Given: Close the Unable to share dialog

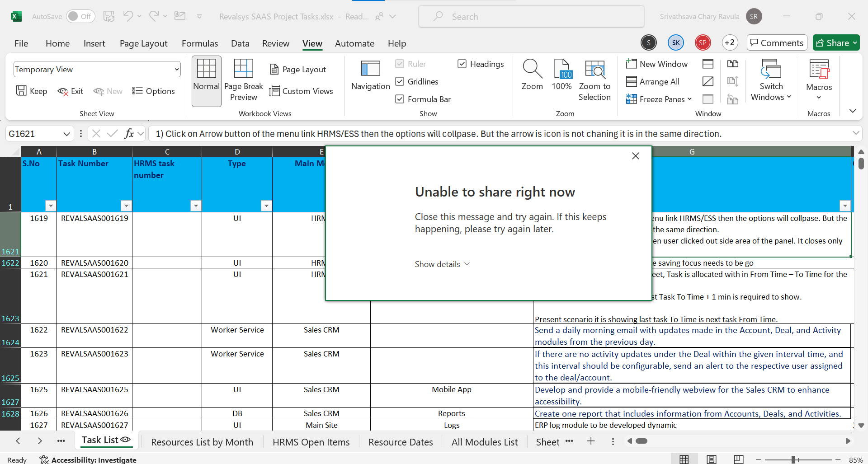Looking at the screenshot, I should (635, 156).
